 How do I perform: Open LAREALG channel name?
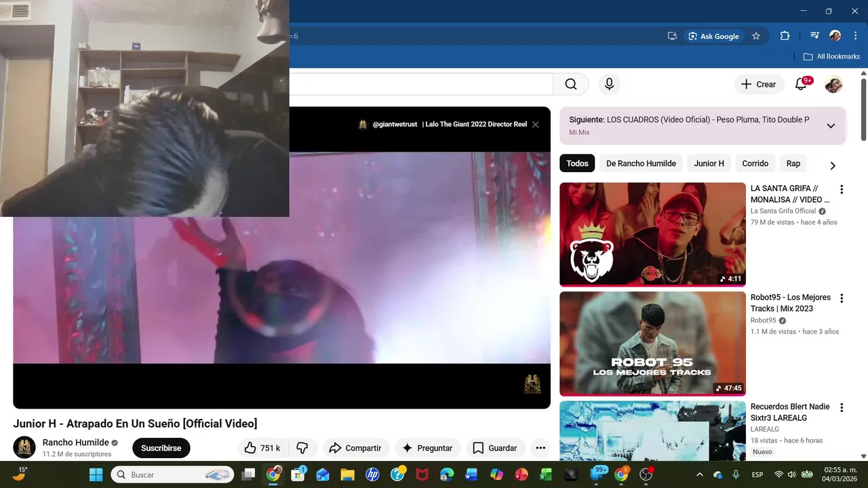click(764, 429)
